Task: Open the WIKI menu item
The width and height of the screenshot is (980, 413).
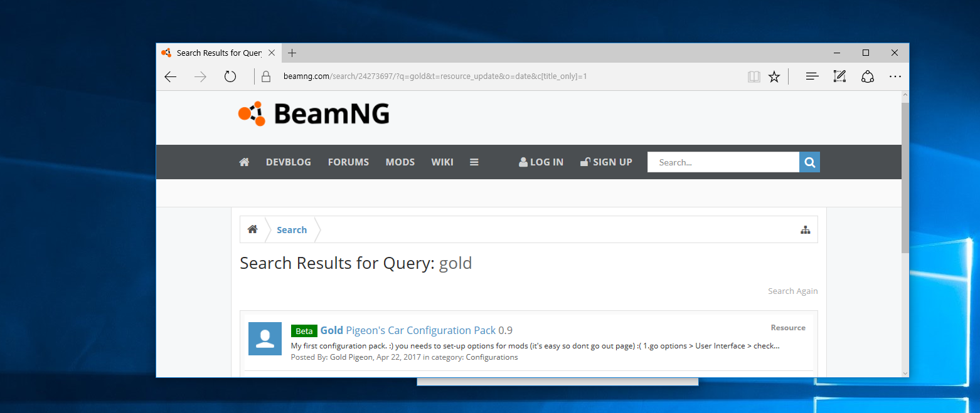Action: 442,162
